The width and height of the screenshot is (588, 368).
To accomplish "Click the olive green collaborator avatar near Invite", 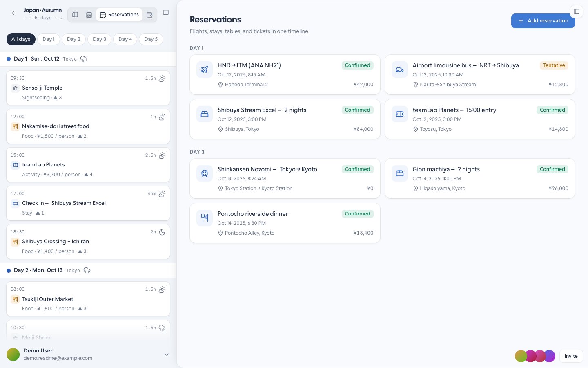I will pos(521,356).
